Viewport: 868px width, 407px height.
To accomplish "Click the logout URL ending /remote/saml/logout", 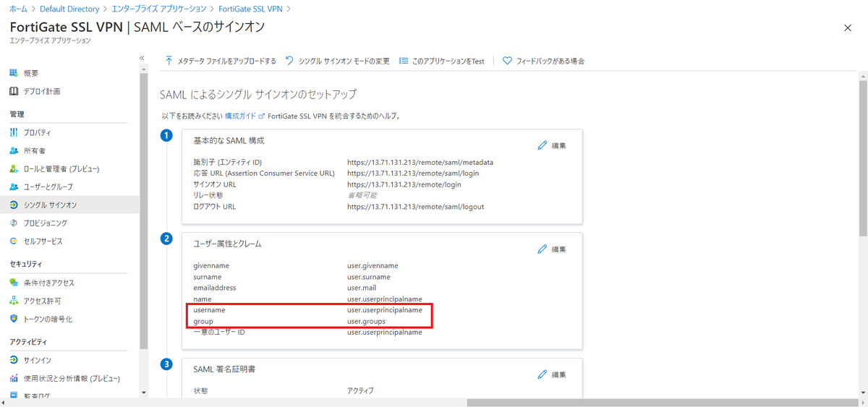I will tap(415, 207).
